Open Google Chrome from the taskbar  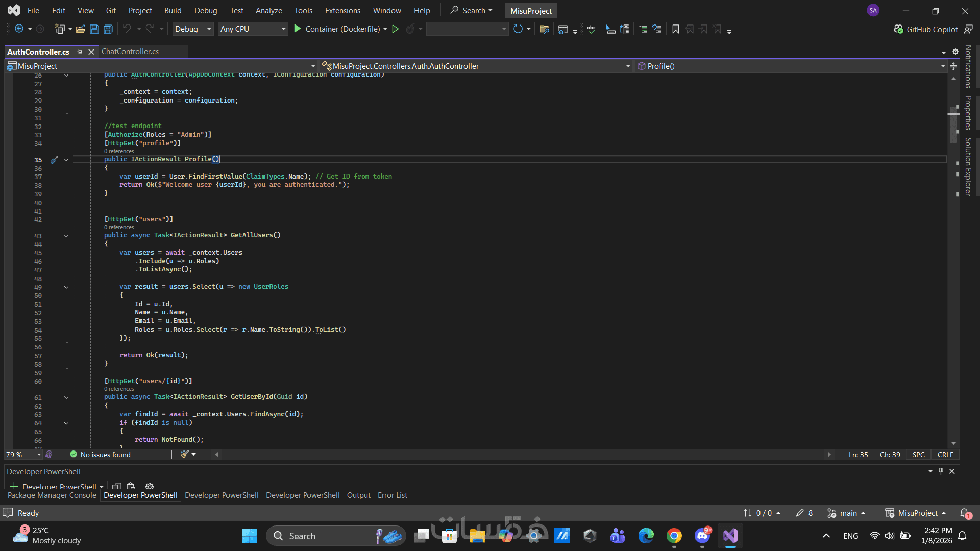point(674,536)
